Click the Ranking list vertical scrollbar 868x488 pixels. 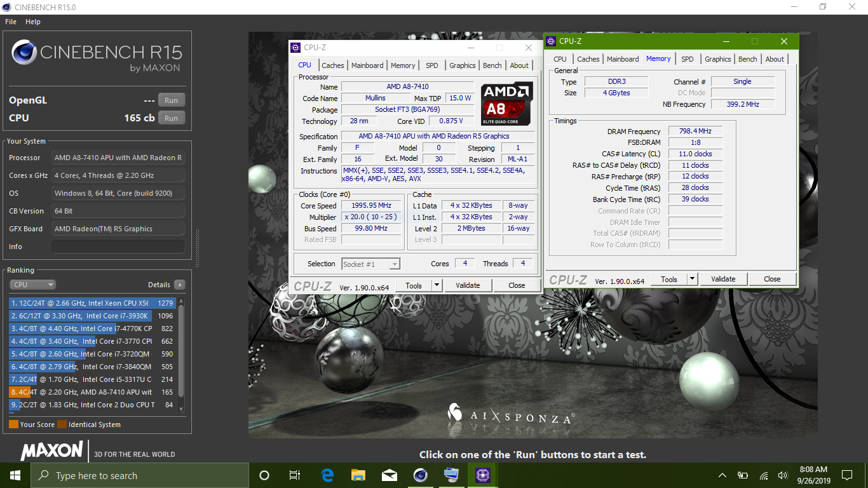point(181,354)
